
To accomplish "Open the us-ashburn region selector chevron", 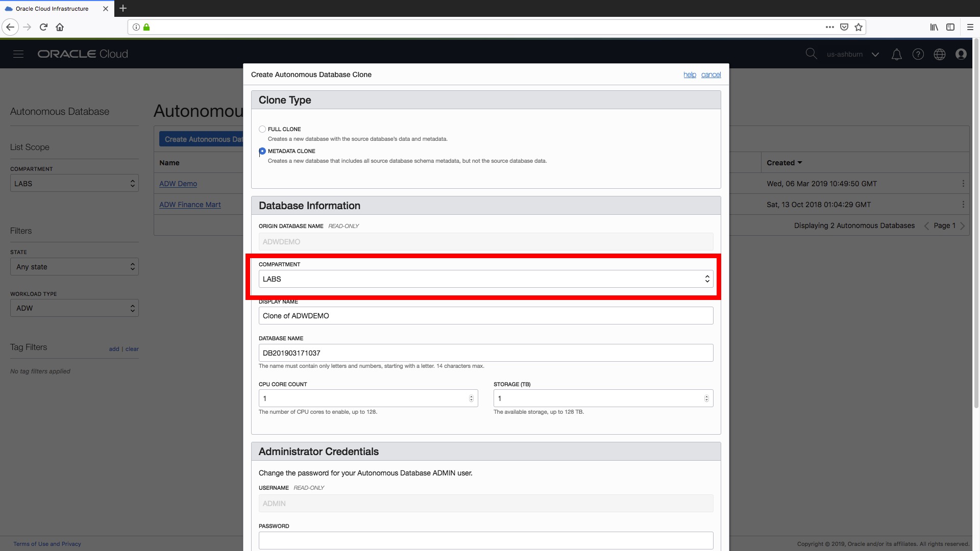I will click(x=876, y=54).
